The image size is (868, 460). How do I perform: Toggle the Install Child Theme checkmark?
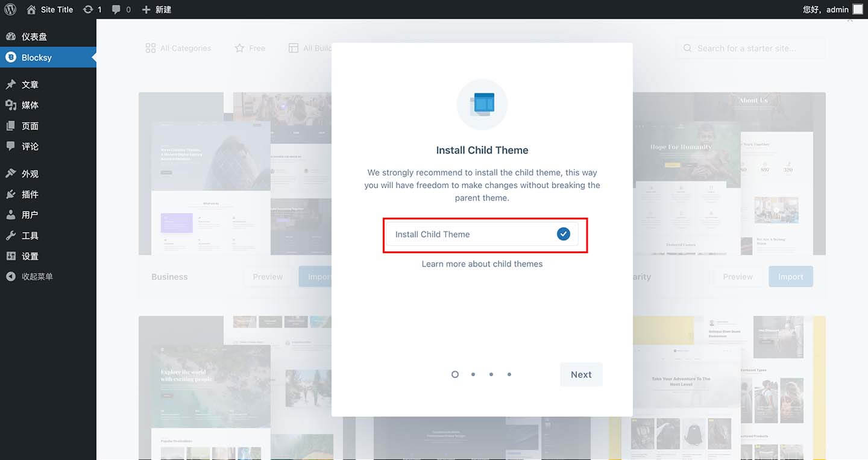(x=564, y=234)
